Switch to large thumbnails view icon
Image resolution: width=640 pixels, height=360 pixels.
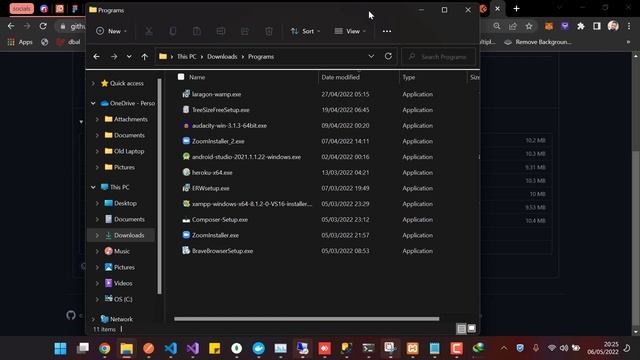pos(471,329)
